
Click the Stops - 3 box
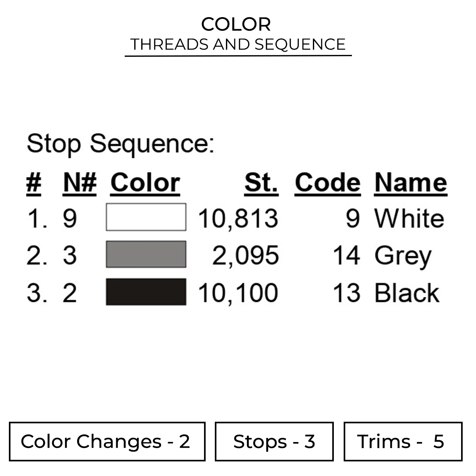274,441
